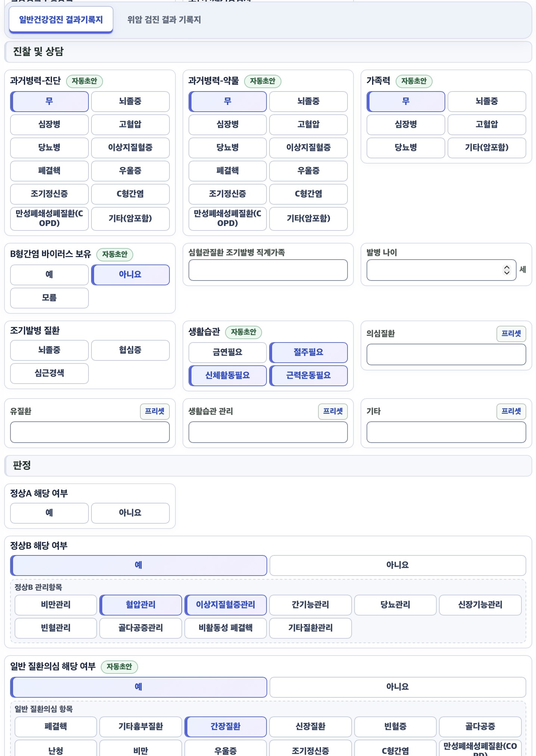Toggle 비만관리 in 정상B 관리항목
Image resolution: width=536 pixels, height=756 pixels.
pyautogui.click(x=56, y=605)
